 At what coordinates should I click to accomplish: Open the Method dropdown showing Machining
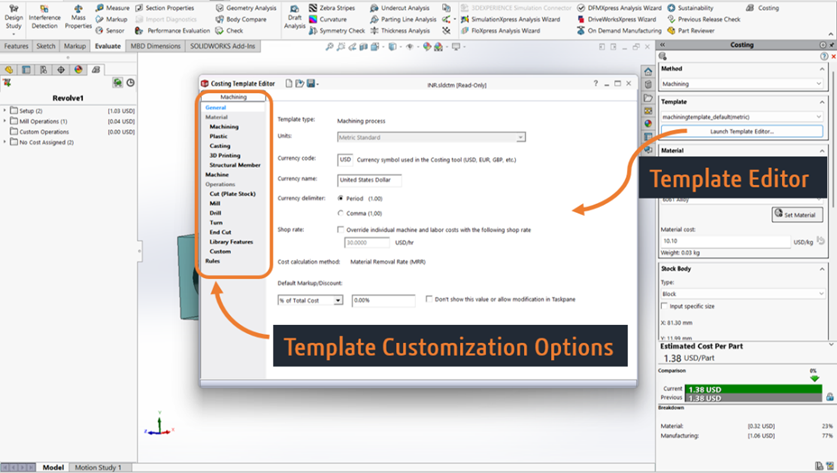[x=742, y=84]
